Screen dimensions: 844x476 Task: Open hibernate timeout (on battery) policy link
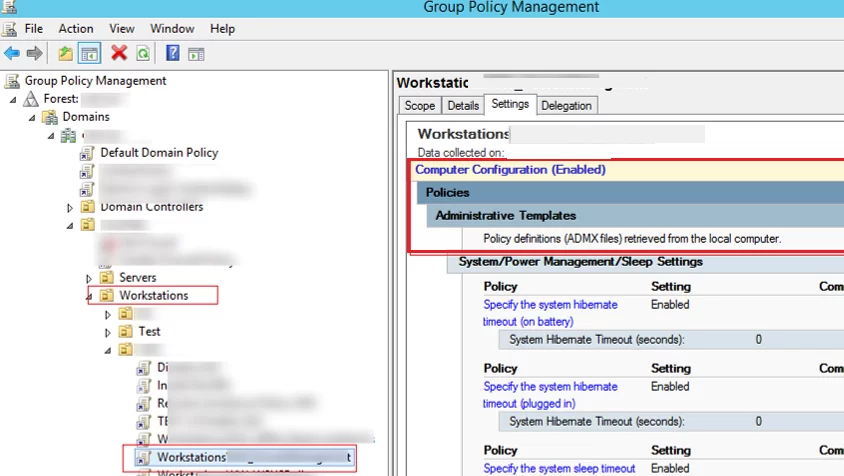pyautogui.click(x=550, y=313)
